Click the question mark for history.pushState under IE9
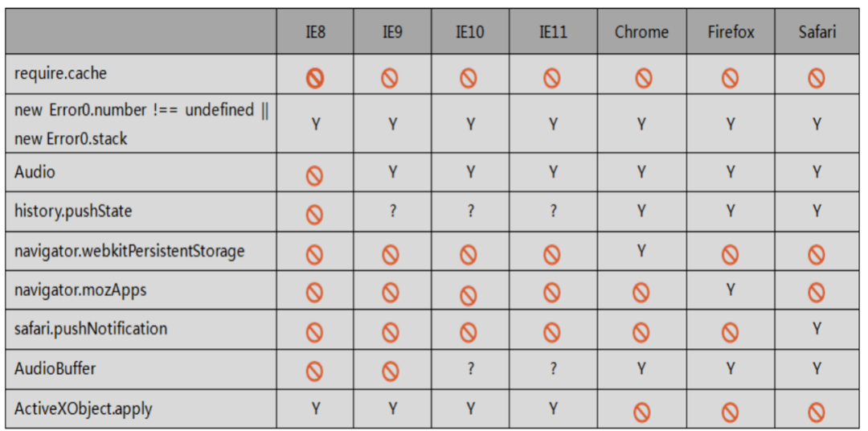Image resolution: width=868 pixels, height=431 pixels. tap(391, 211)
